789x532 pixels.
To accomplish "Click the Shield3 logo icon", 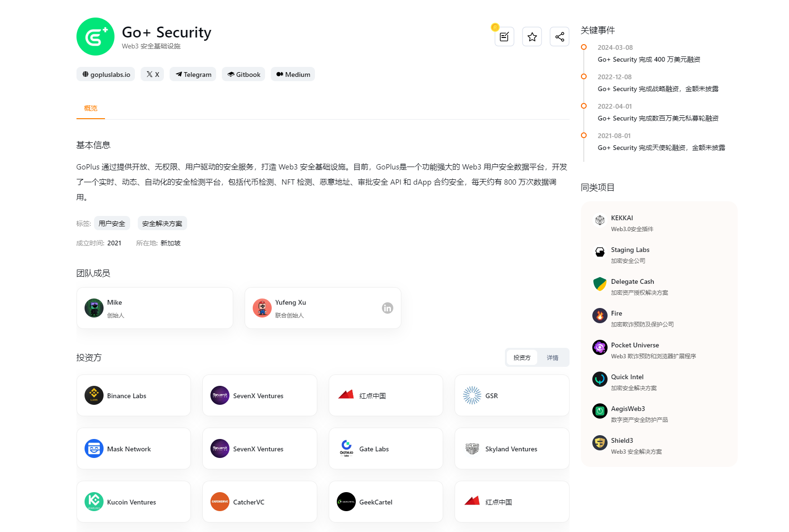I will tap(600, 443).
